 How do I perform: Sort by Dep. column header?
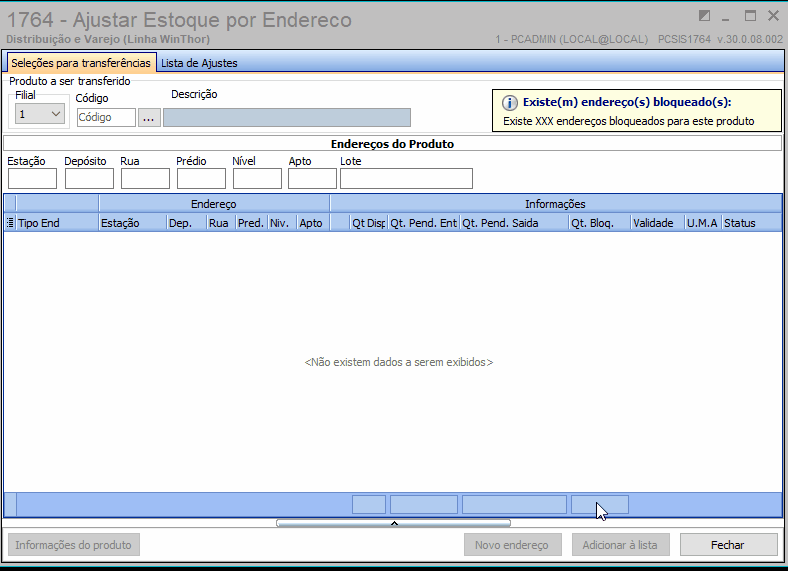coord(186,223)
